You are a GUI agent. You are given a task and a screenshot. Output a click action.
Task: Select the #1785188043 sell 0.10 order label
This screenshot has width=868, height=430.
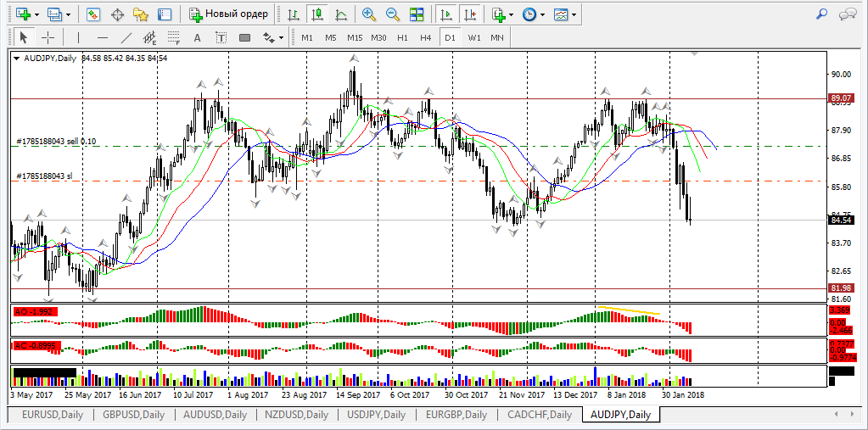coord(56,142)
